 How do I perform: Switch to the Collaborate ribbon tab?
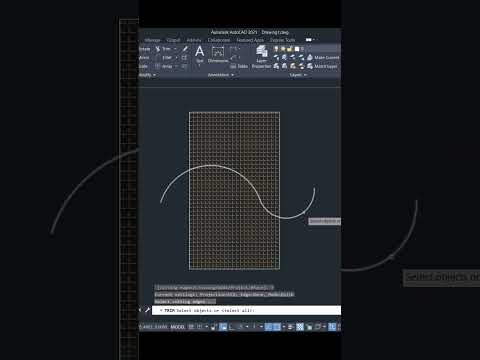[x=219, y=40]
